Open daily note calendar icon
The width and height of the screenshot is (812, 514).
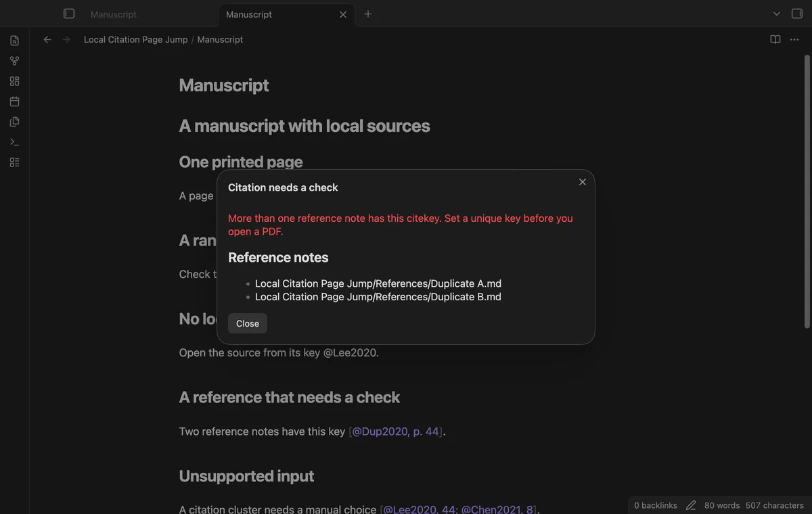[14, 101]
